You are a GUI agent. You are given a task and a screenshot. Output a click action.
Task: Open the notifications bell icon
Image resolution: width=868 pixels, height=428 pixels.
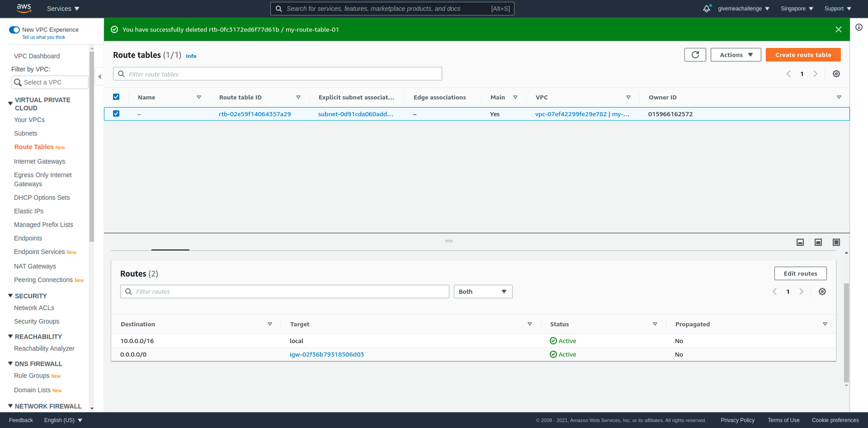706,8
